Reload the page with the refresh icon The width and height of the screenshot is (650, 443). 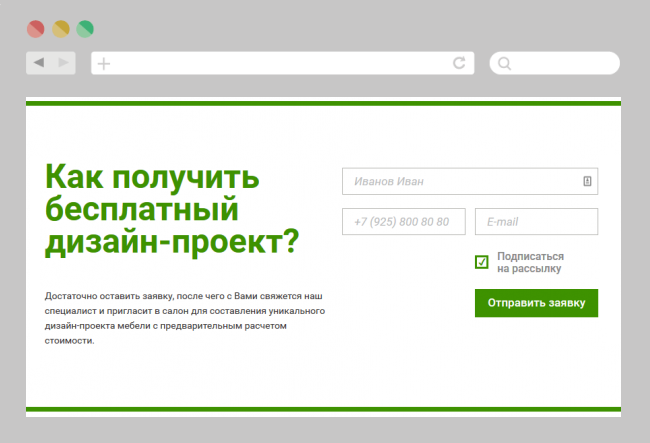click(x=459, y=63)
